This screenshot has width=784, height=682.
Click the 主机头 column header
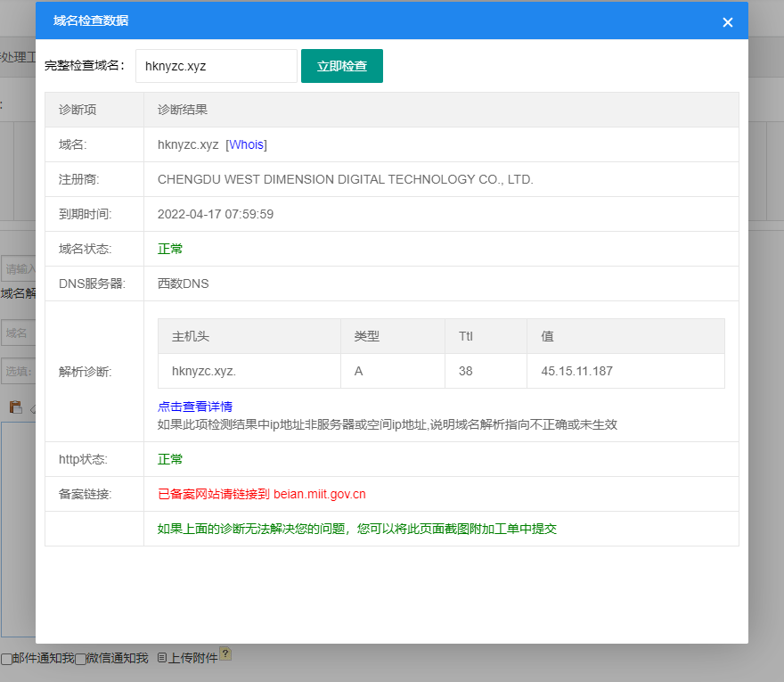point(191,336)
